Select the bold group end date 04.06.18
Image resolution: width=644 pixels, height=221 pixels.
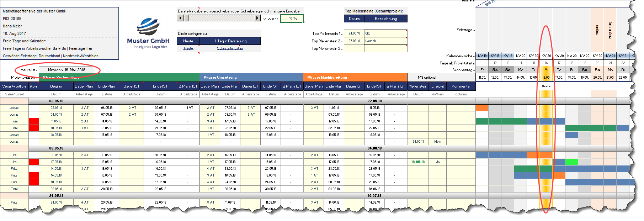(x=374, y=148)
